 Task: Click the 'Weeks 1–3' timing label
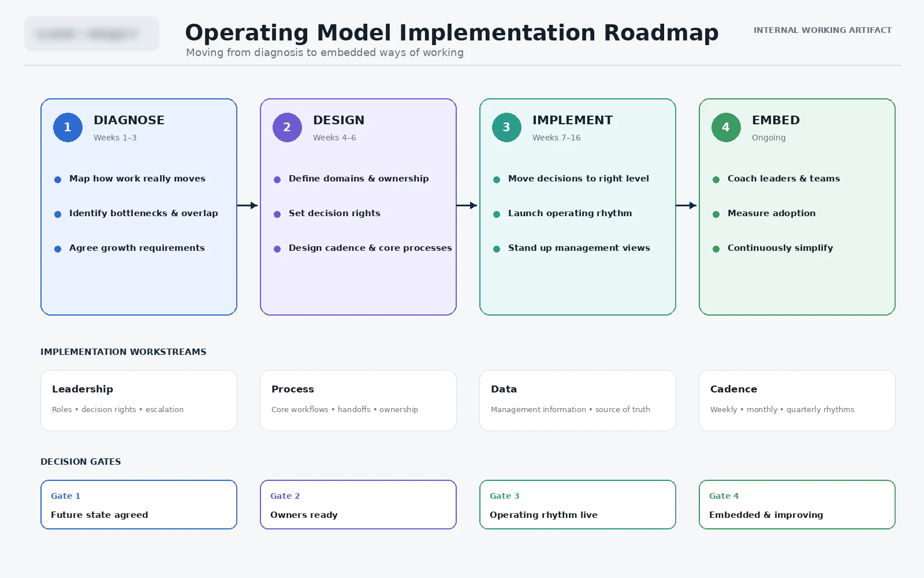[x=115, y=138]
